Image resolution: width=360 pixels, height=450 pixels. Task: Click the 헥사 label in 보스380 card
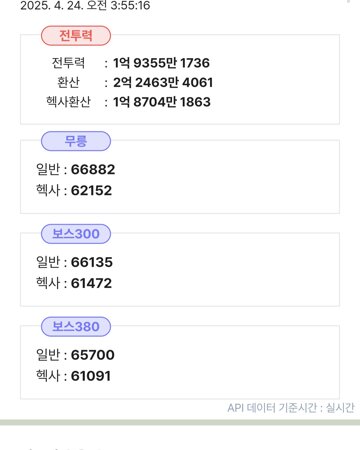(48, 376)
